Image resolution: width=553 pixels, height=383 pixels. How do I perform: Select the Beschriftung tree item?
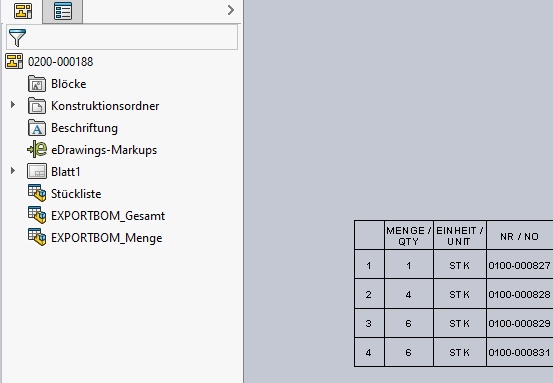click(84, 128)
